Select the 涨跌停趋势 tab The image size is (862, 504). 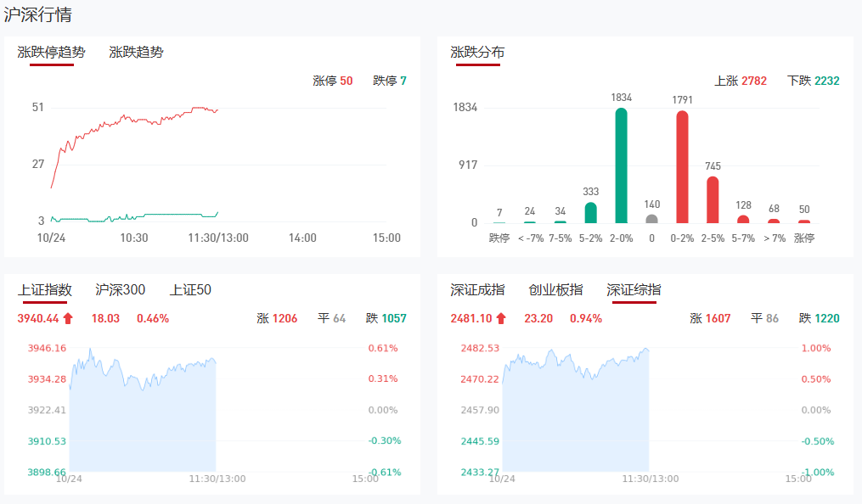[52, 52]
